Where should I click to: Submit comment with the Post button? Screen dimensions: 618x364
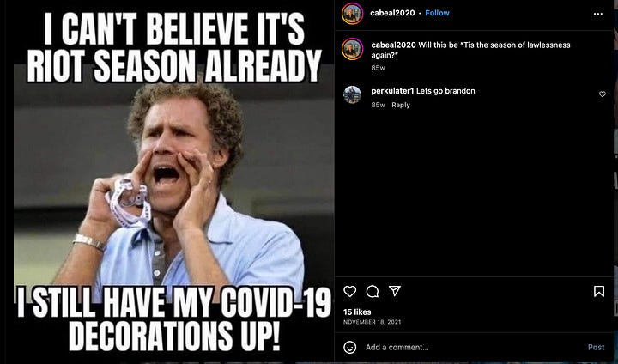tap(596, 347)
